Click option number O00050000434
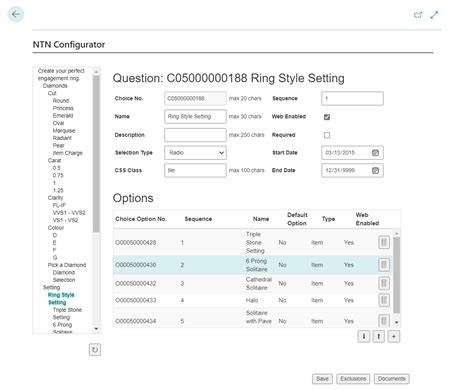Screen dimensions: 474x390 (136, 321)
